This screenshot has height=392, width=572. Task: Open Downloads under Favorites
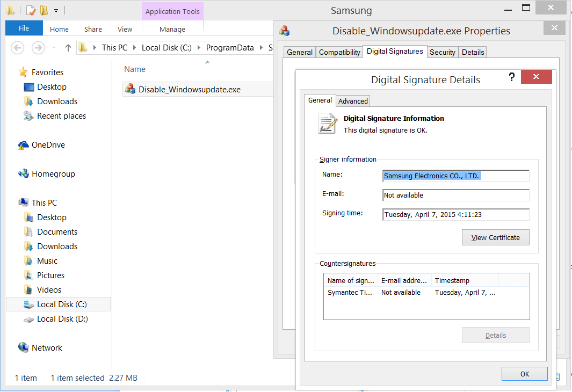click(x=57, y=101)
